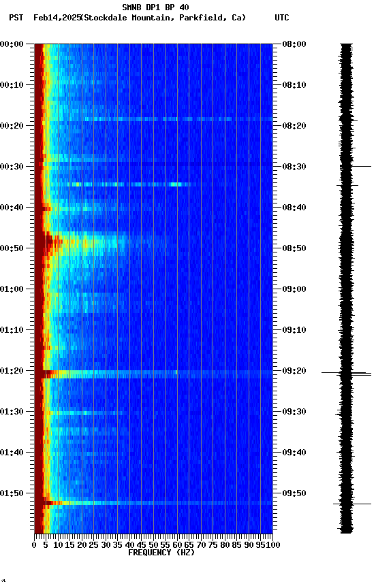Click the seismogram spike near 09:52 UTC
The width and height of the screenshot is (376, 588).
pyautogui.click(x=352, y=504)
